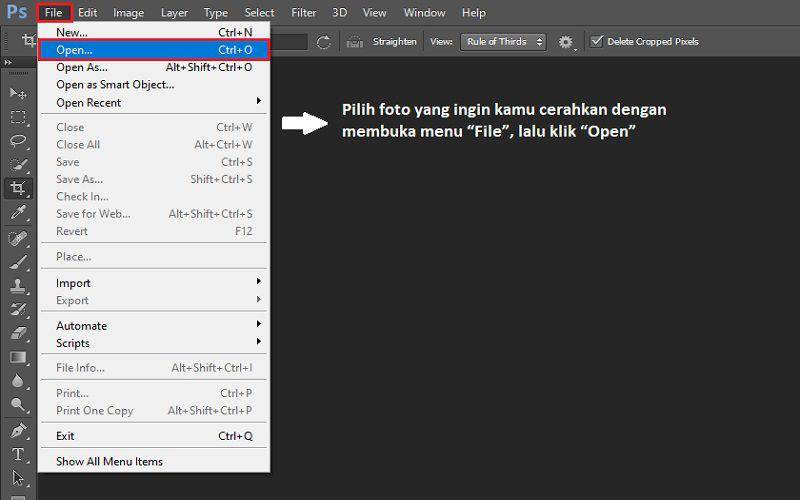The image size is (800, 500).
Task: Choose Open as Smart Object...
Action: point(153,84)
